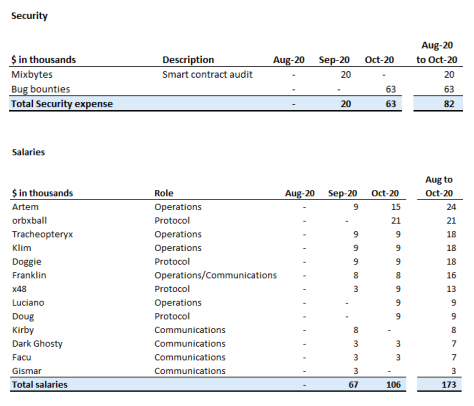Click the Smart contract audit description
474x406 pixels.
[x=207, y=75]
